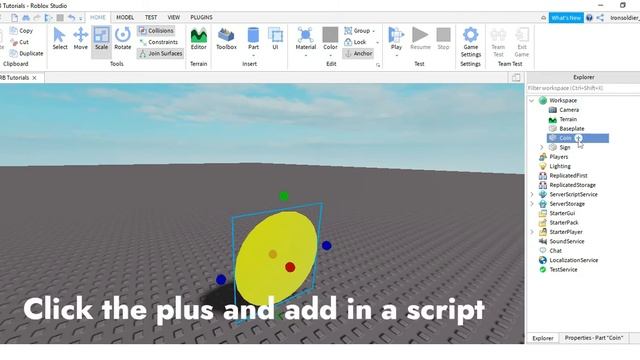Expand the Sign model node
Viewport: 640px width, 360px height.
(542, 147)
